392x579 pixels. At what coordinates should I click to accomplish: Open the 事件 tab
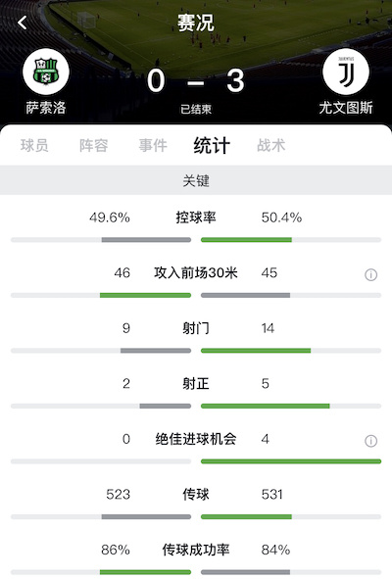153,145
